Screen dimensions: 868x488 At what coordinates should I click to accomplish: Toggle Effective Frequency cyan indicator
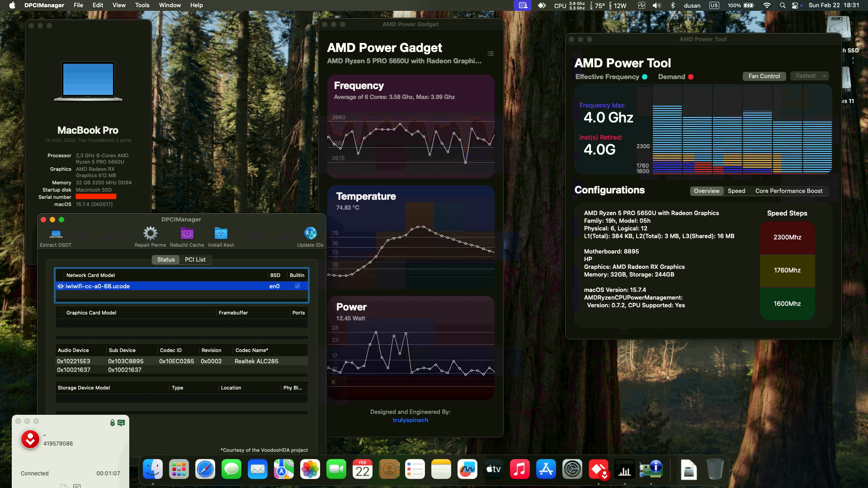(645, 77)
